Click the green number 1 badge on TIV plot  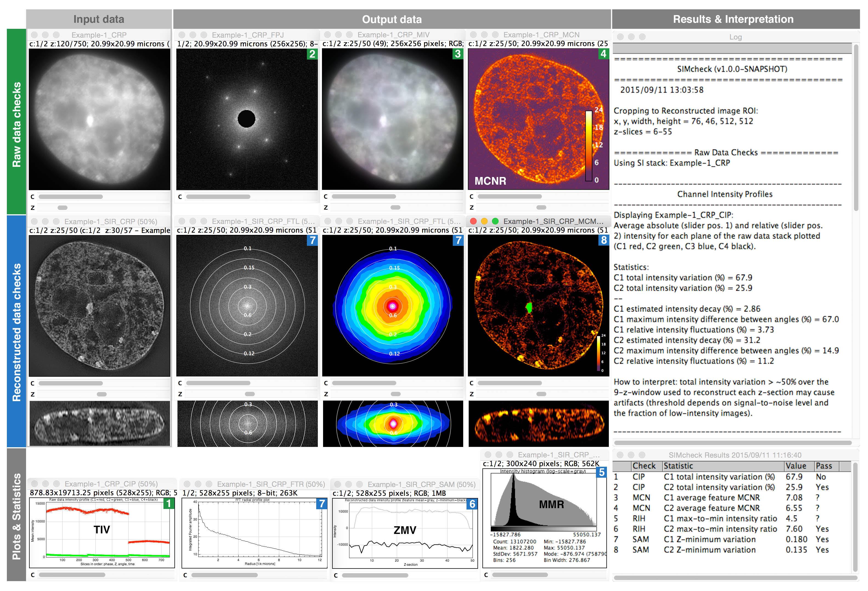[169, 503]
